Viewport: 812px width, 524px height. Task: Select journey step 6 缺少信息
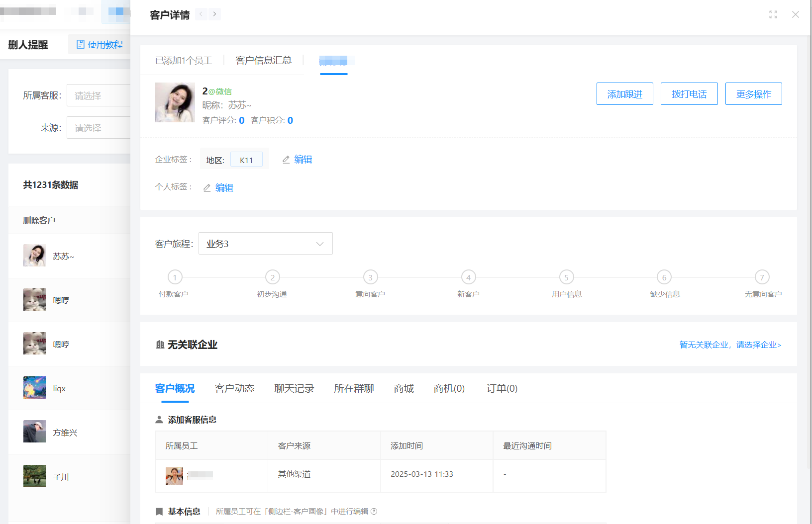pos(664,277)
